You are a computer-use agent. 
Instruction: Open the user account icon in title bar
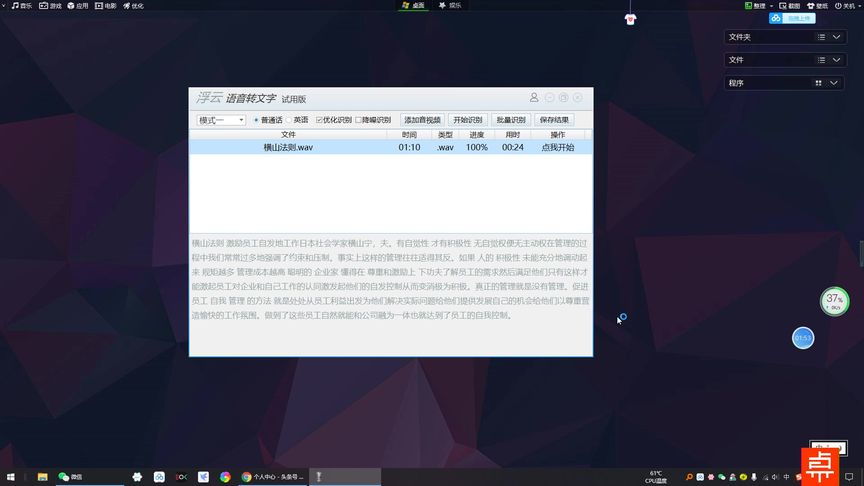(x=533, y=98)
